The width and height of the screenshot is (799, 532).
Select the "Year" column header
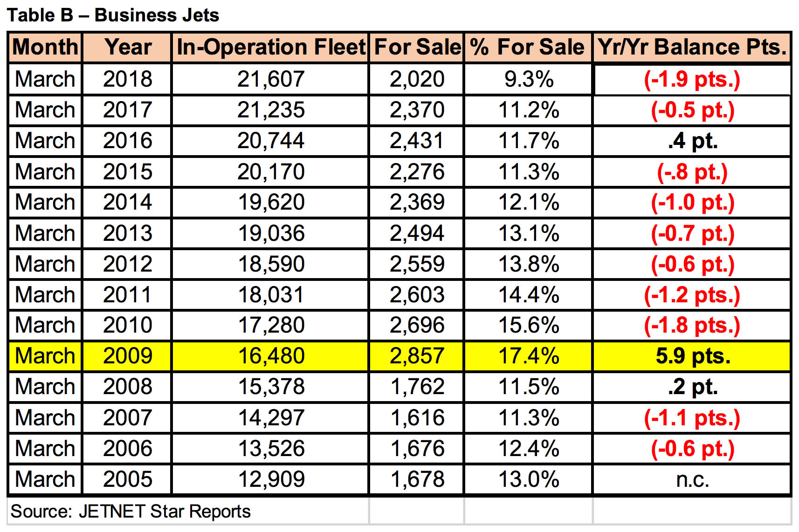(x=127, y=47)
